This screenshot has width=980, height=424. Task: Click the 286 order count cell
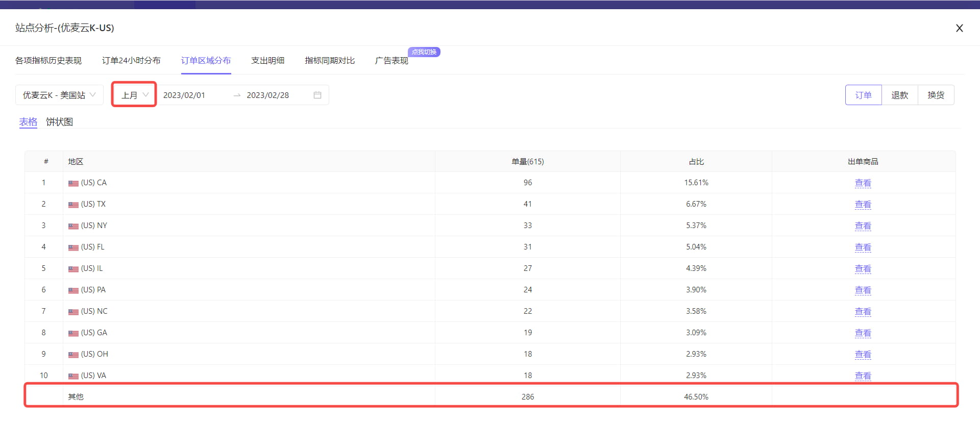(528, 396)
